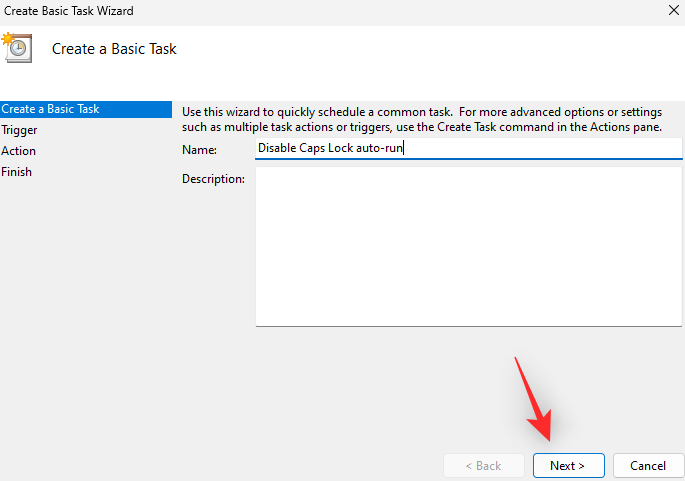Open the Action step in sidebar
Viewport: 685px width, 481px height.
coord(18,151)
